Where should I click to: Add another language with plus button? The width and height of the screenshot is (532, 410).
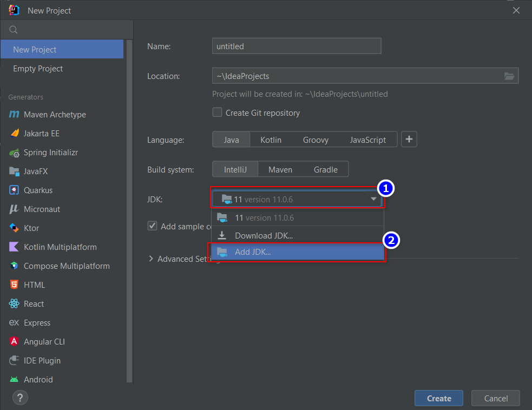[x=409, y=140]
